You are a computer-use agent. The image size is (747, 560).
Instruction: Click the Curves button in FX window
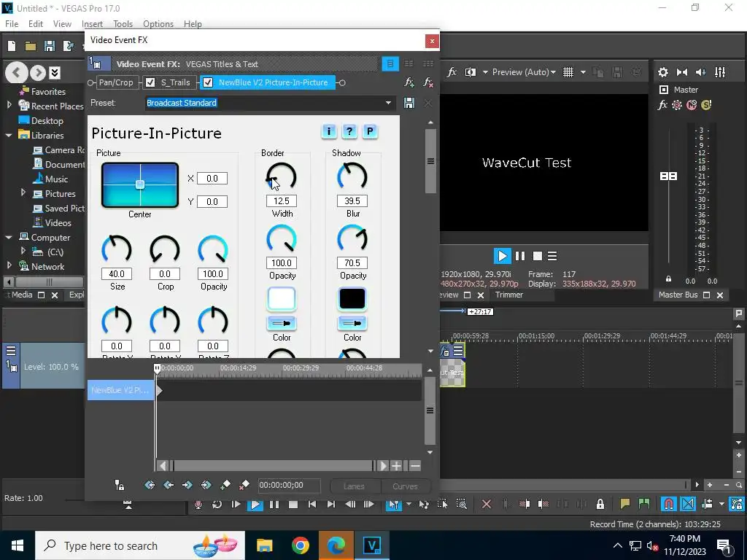click(x=405, y=486)
